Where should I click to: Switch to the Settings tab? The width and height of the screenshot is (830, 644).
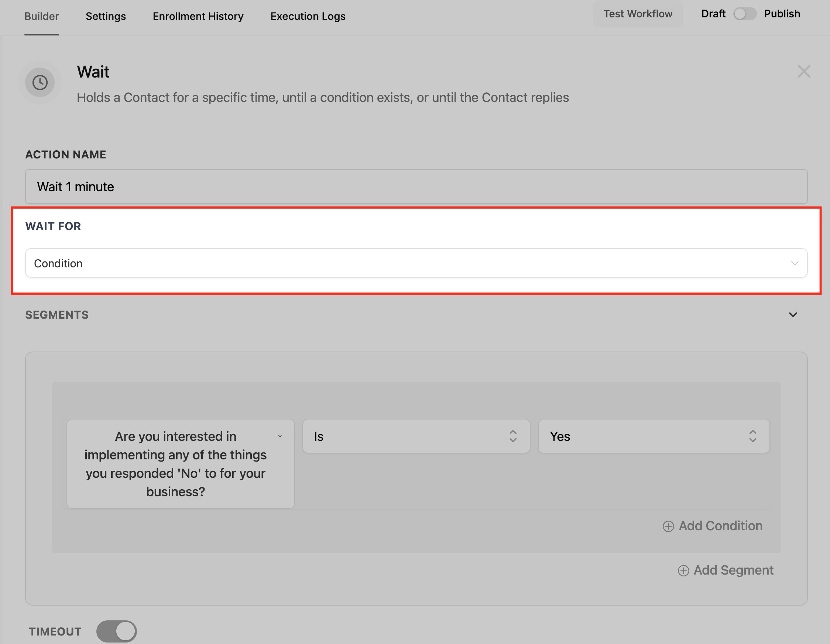(106, 16)
